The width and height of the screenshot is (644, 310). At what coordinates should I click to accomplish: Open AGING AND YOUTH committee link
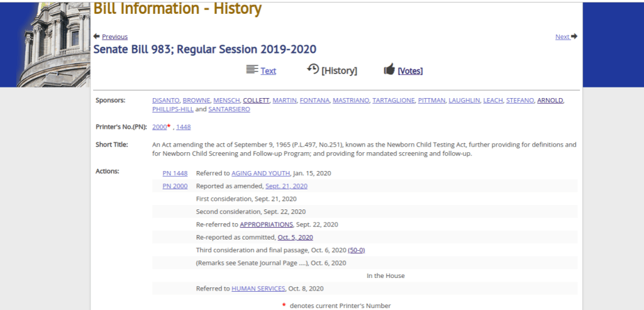click(260, 173)
